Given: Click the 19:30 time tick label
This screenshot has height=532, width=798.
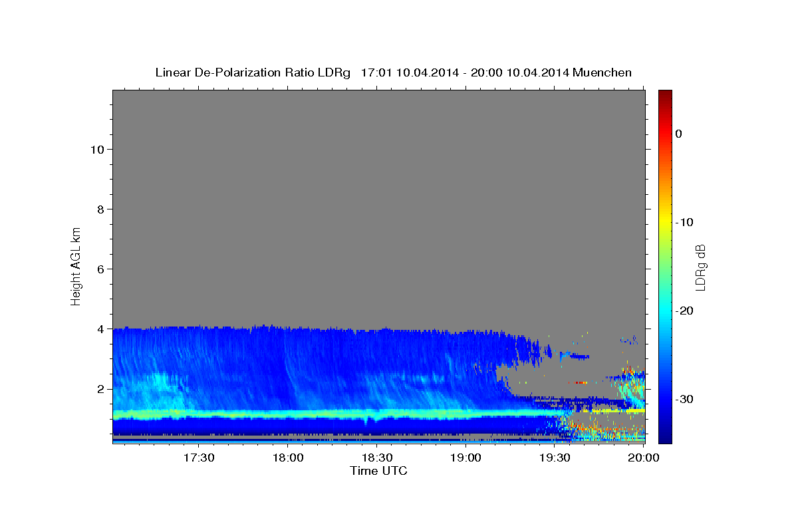Looking at the screenshot, I should [x=555, y=458].
